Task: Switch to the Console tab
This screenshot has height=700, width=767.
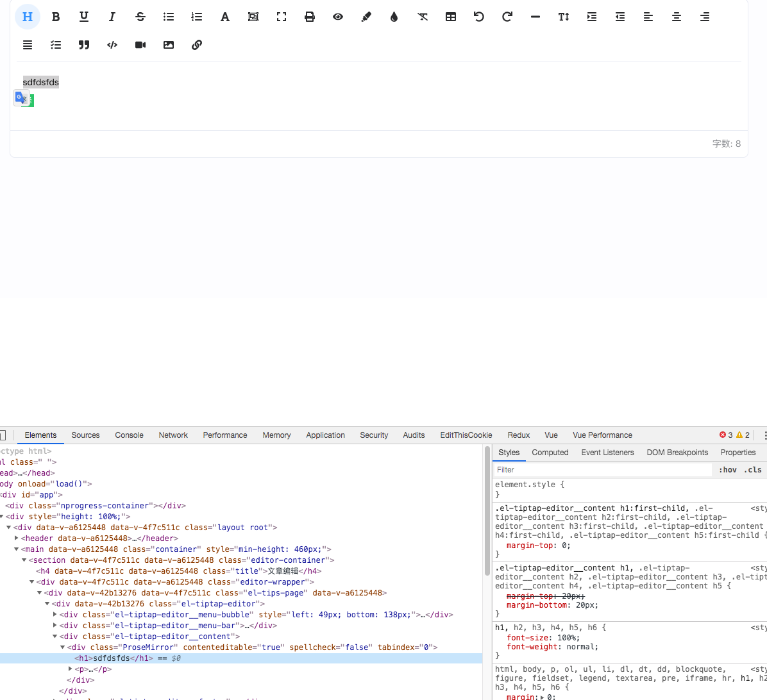Action: point(129,435)
